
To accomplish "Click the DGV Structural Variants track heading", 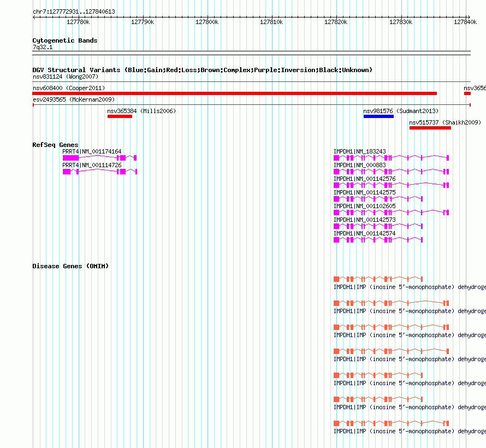I will coord(203,70).
